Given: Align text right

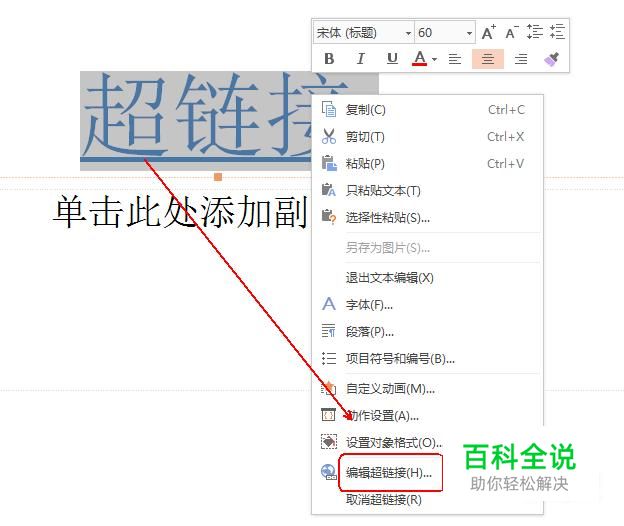Looking at the screenshot, I should tap(521, 59).
